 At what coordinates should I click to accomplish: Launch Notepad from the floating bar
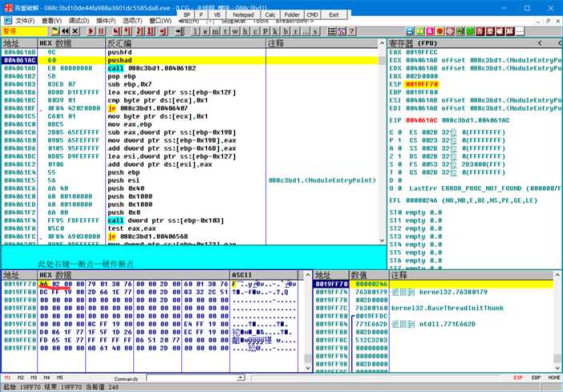[243, 14]
